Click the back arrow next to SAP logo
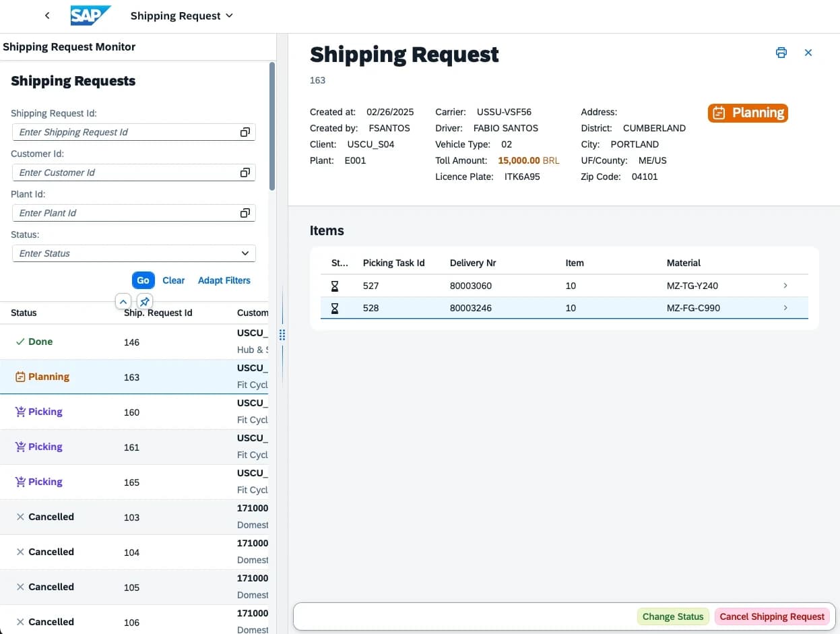 tap(46, 15)
